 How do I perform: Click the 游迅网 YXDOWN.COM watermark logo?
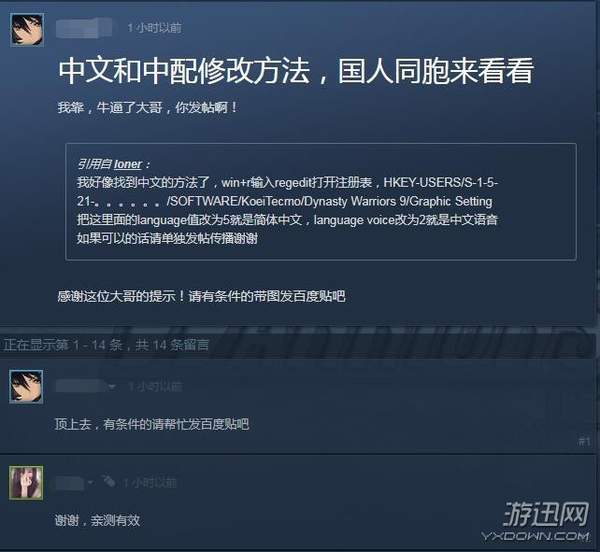(x=536, y=521)
